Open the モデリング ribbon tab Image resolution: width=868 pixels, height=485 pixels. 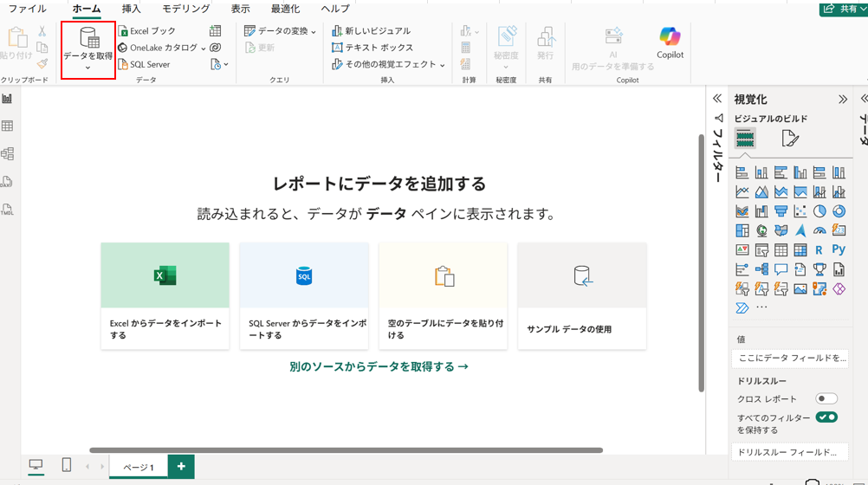click(x=185, y=9)
